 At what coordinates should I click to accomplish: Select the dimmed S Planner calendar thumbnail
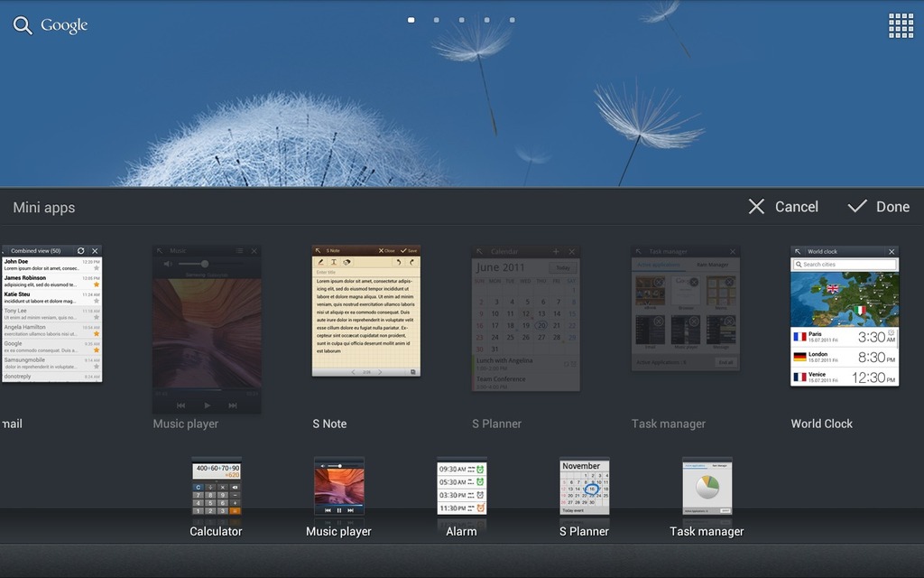click(526, 319)
